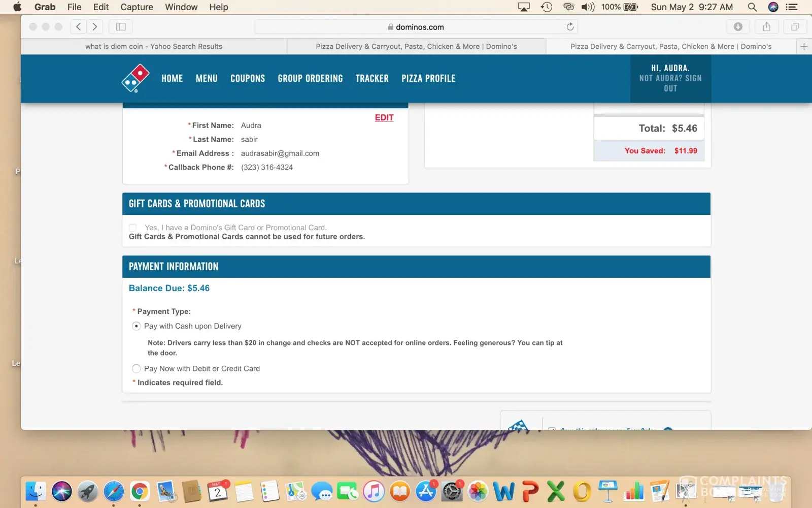The width and height of the screenshot is (812, 508).
Task: Open the COUPONS navigation item
Action: pyautogui.click(x=248, y=79)
